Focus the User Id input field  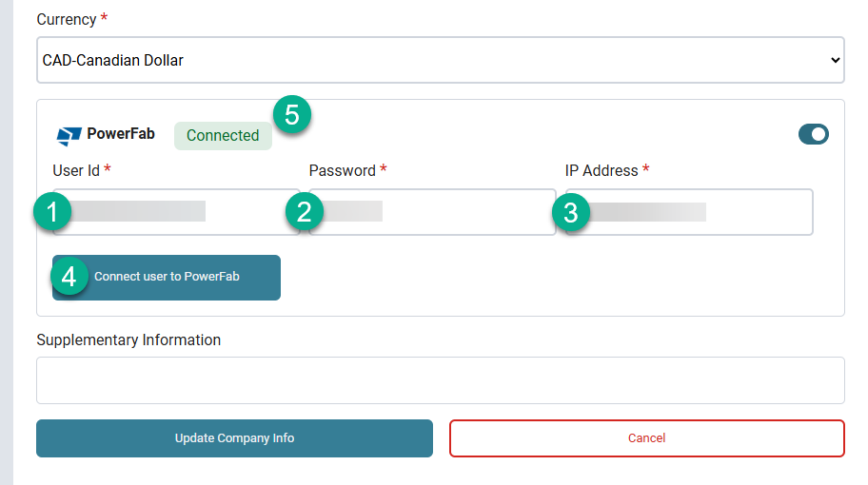176,212
